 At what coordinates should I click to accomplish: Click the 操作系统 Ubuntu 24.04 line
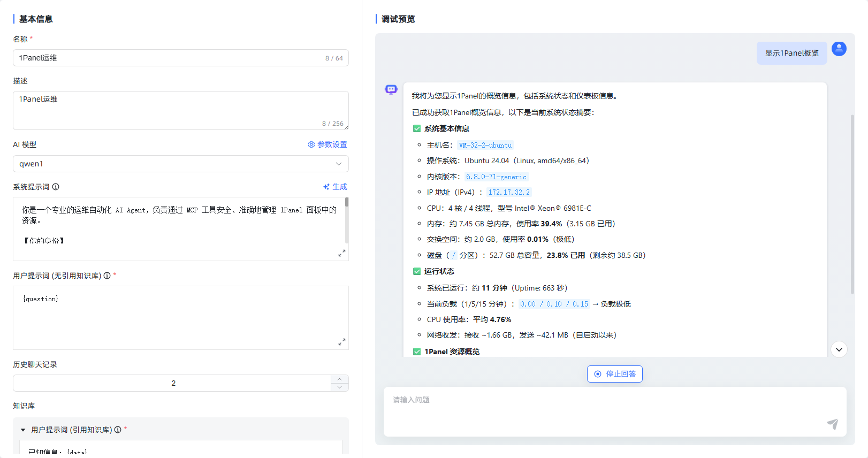(x=508, y=161)
